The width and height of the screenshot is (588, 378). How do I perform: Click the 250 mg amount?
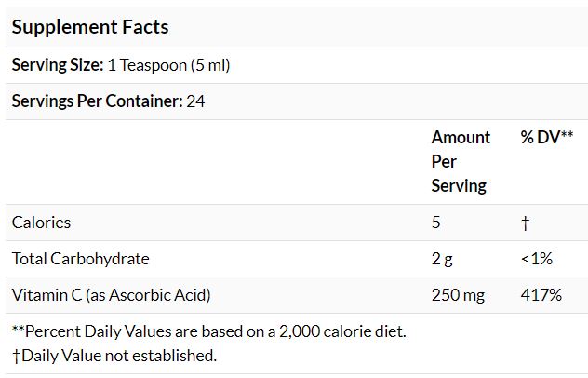click(x=458, y=294)
